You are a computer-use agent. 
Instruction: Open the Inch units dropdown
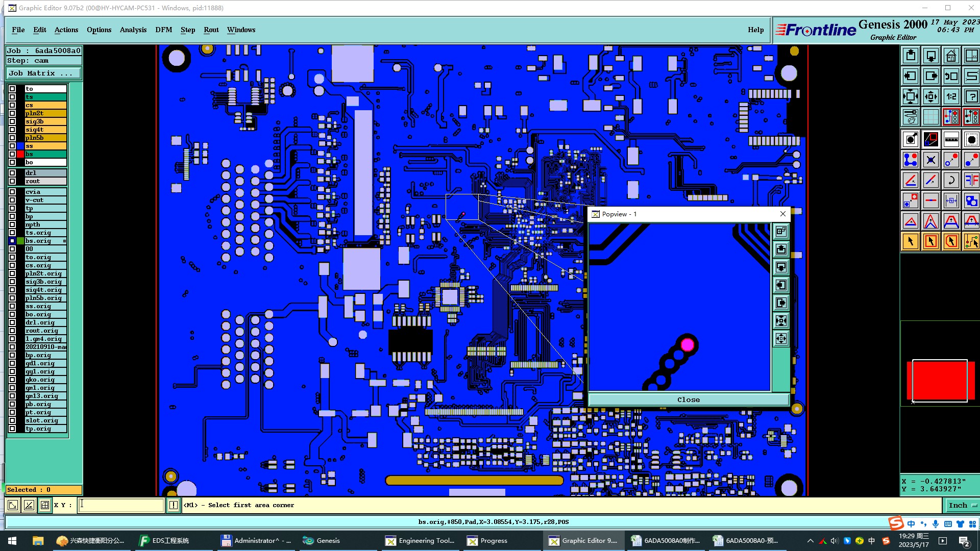tap(962, 505)
